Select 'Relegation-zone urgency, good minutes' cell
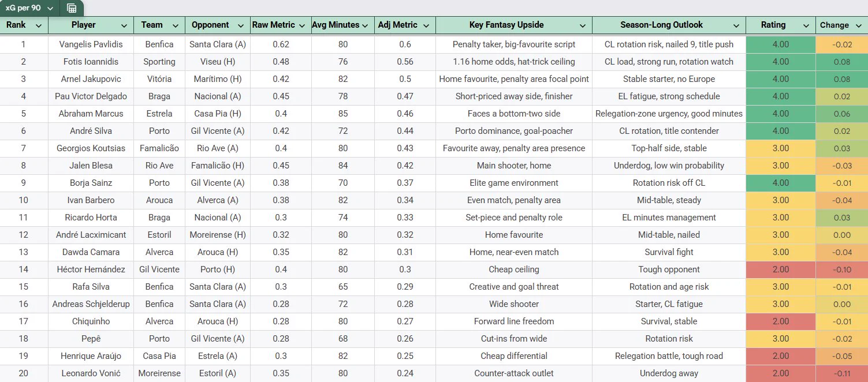 click(669, 114)
